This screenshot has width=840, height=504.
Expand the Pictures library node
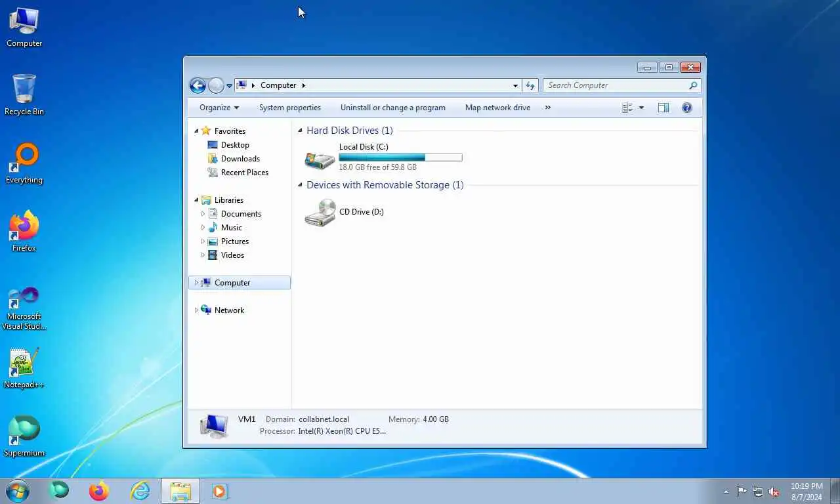203,241
